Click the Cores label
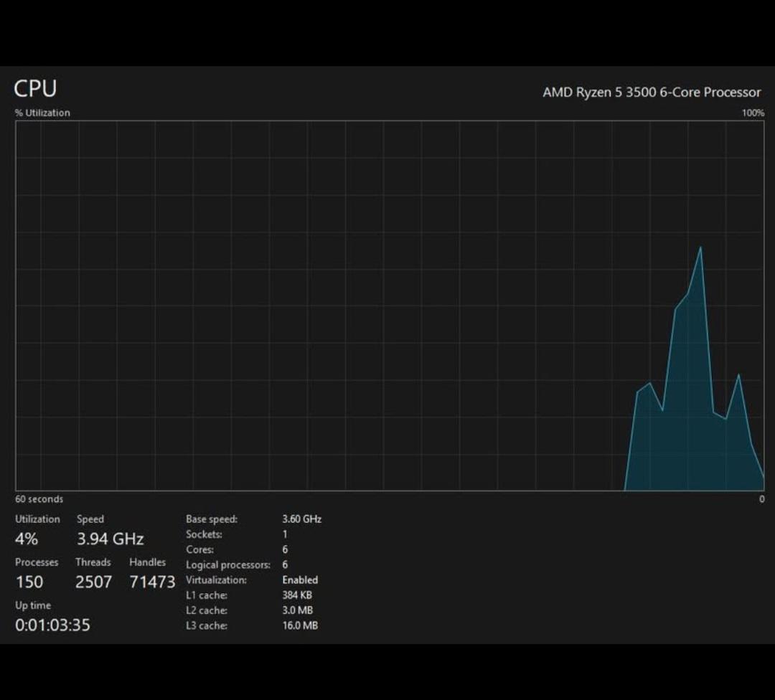This screenshot has width=775, height=700. (x=199, y=549)
